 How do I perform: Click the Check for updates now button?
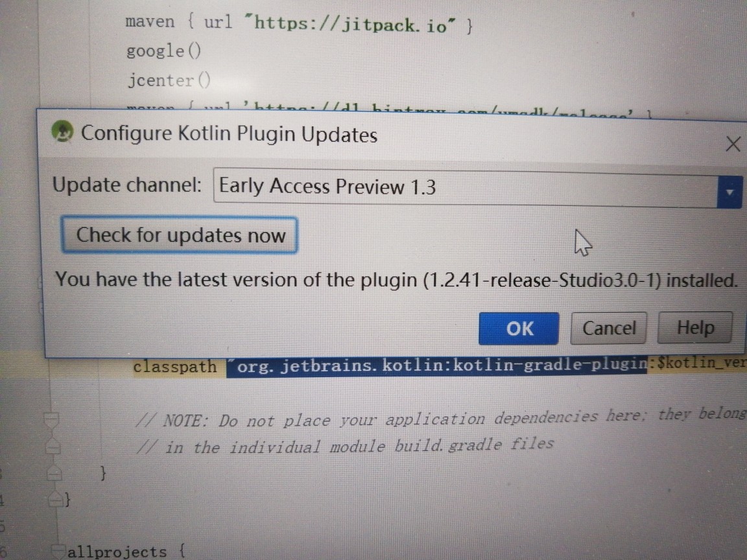(179, 235)
